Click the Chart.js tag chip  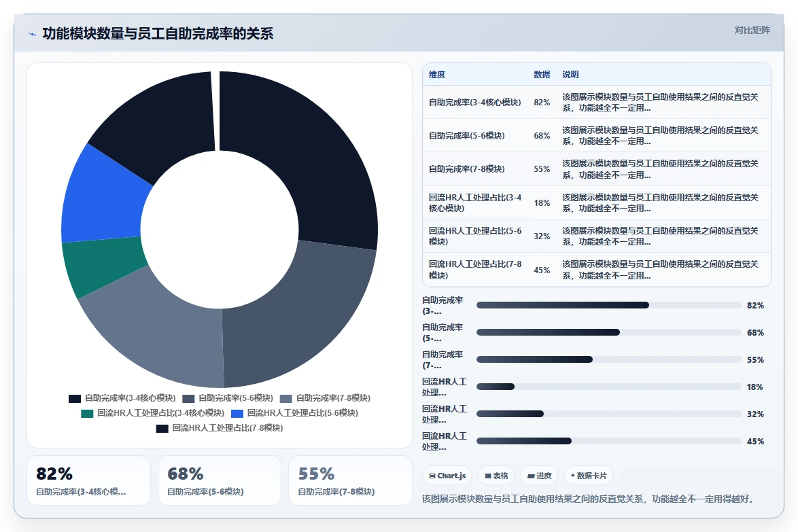pos(447,476)
